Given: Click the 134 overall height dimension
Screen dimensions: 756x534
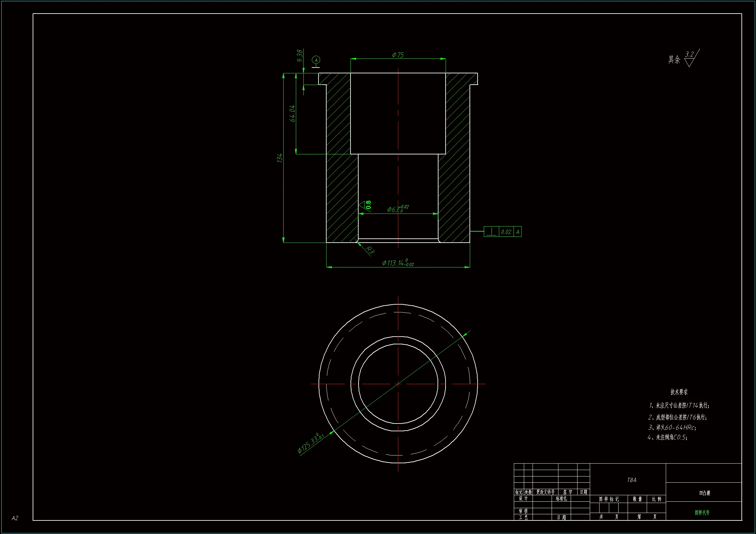Looking at the screenshot, I should pyautogui.click(x=280, y=158).
